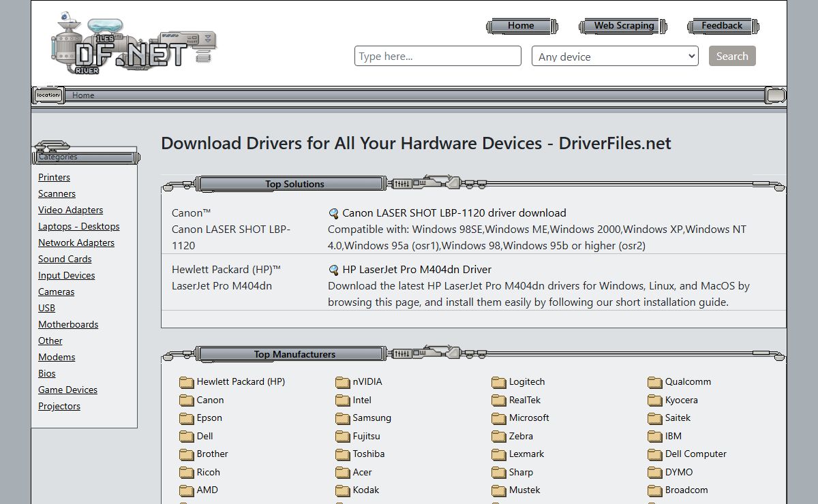Open the Any device dropdown
Screen dimensions: 818x504
click(x=615, y=57)
